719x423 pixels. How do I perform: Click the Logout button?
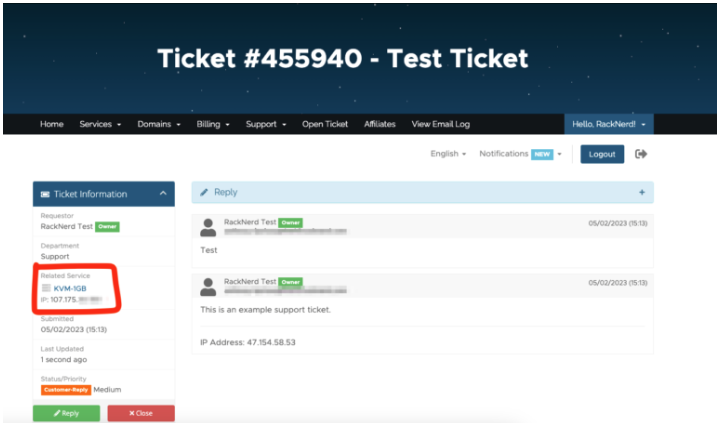602,154
